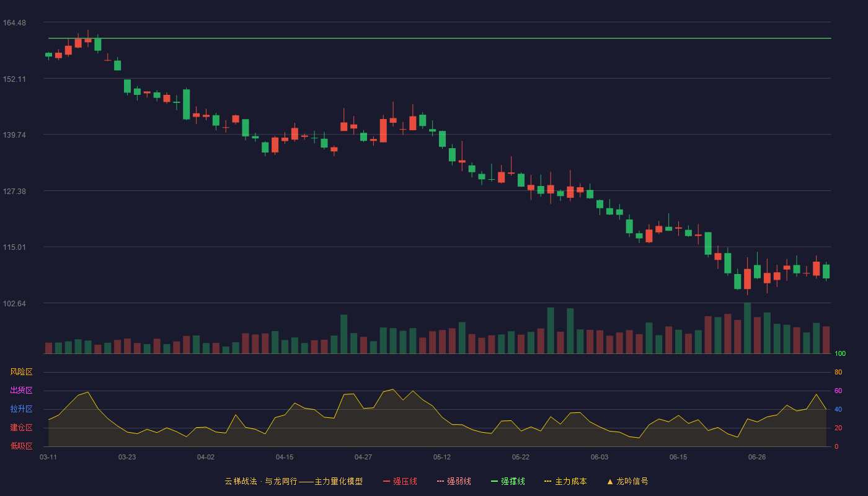Click the 低吸区 zone label
Screen dimensions: 868x496
[x=21, y=446]
